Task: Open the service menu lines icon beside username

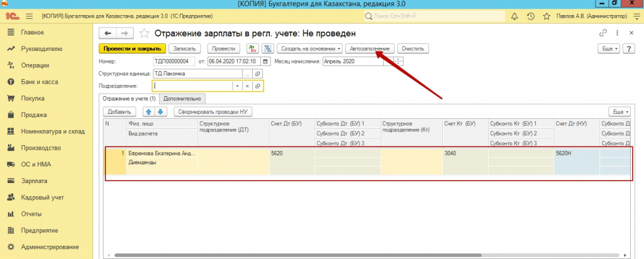Action: (636, 16)
